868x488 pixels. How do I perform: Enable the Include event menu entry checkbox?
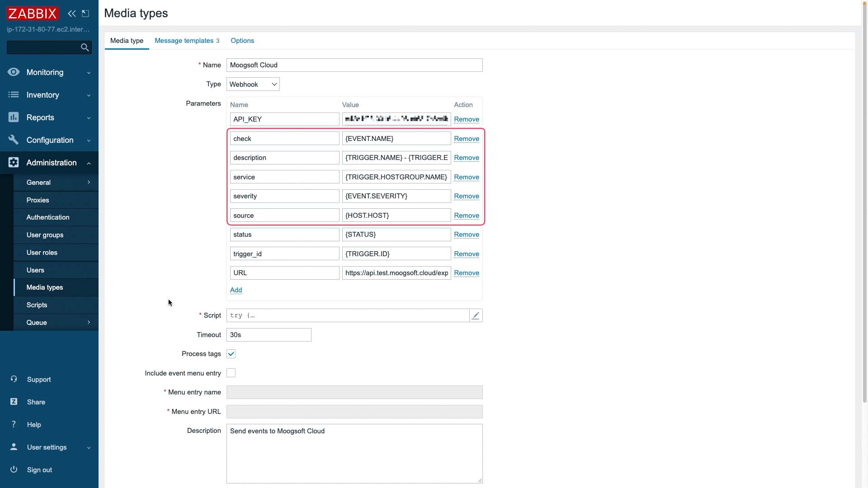pyautogui.click(x=231, y=372)
